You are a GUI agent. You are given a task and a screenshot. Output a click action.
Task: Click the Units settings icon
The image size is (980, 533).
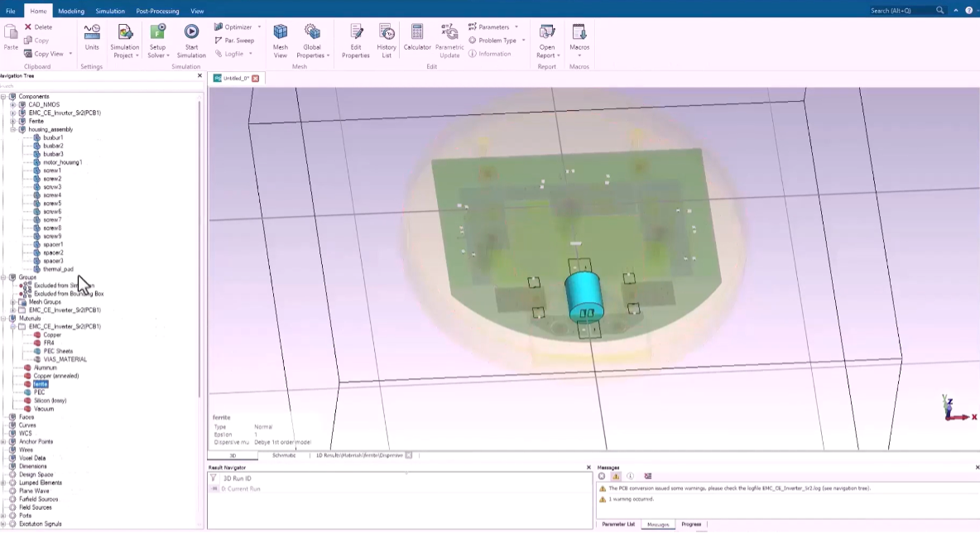point(92,33)
